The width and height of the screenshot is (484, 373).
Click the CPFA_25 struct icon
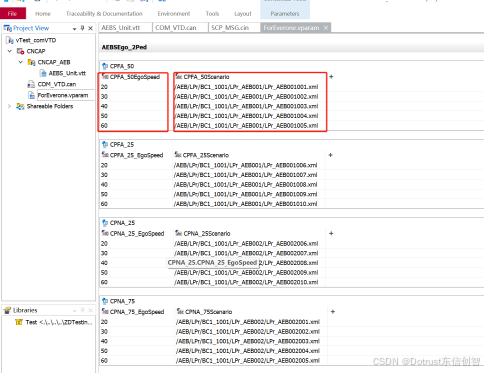[105, 144]
